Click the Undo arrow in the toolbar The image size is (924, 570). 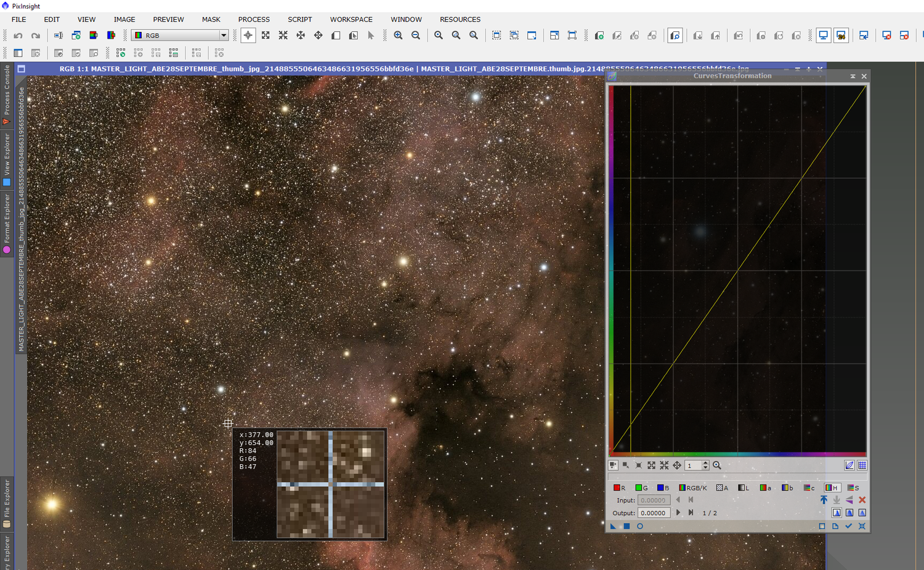tap(18, 36)
